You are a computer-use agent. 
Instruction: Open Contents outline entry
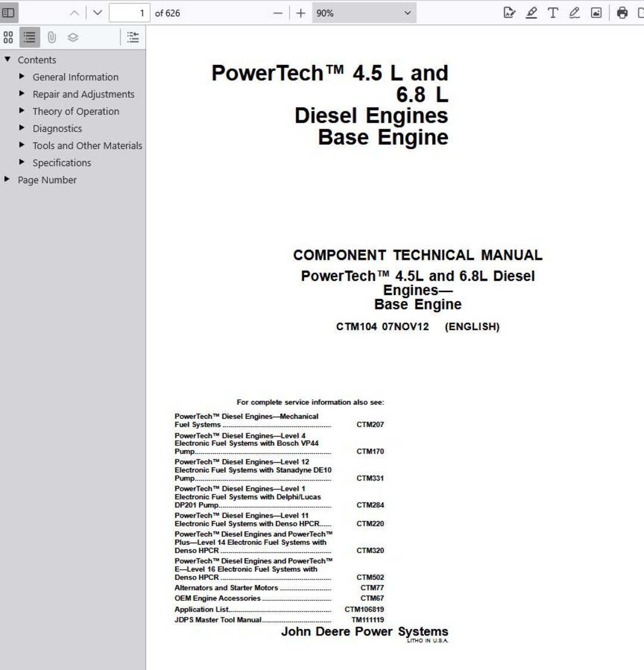click(37, 60)
